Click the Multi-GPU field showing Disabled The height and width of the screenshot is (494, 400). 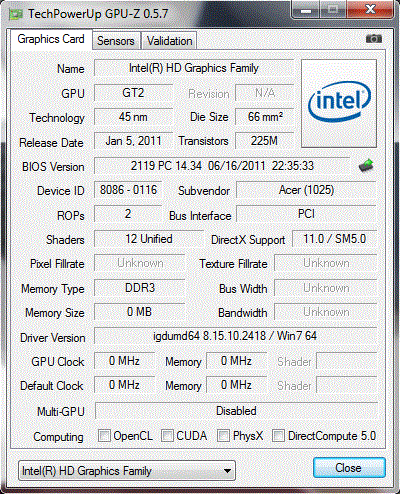click(x=236, y=411)
